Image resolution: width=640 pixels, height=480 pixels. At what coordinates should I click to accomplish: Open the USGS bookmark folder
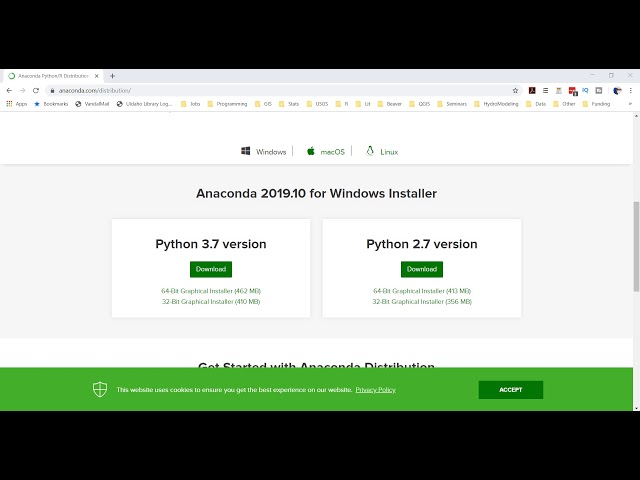317,104
